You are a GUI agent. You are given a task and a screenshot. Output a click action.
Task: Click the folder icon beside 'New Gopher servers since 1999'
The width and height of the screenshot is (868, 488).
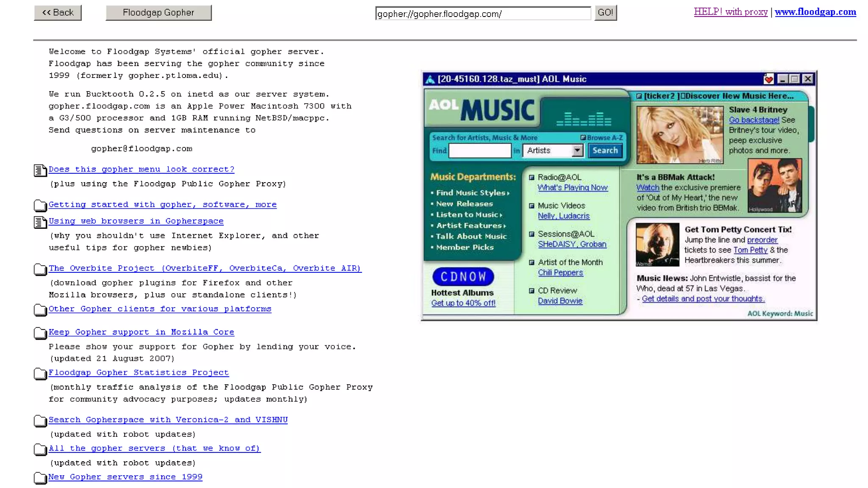40,478
